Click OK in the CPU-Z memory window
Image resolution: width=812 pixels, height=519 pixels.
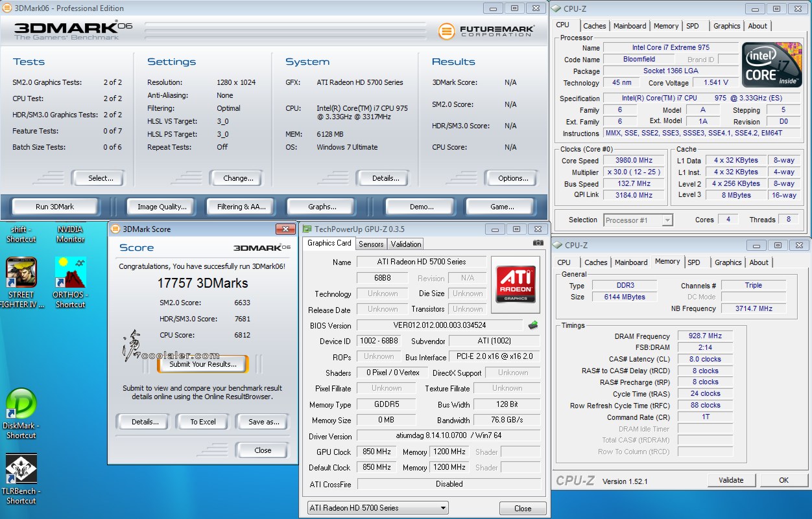pyautogui.click(x=783, y=480)
